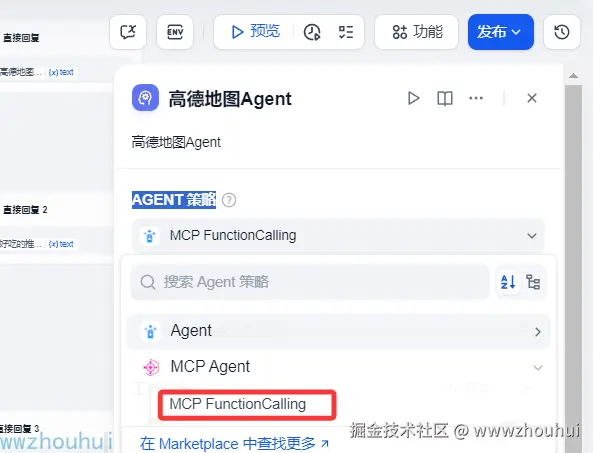
Task: Expand the Agent strategy group
Action: (x=338, y=331)
